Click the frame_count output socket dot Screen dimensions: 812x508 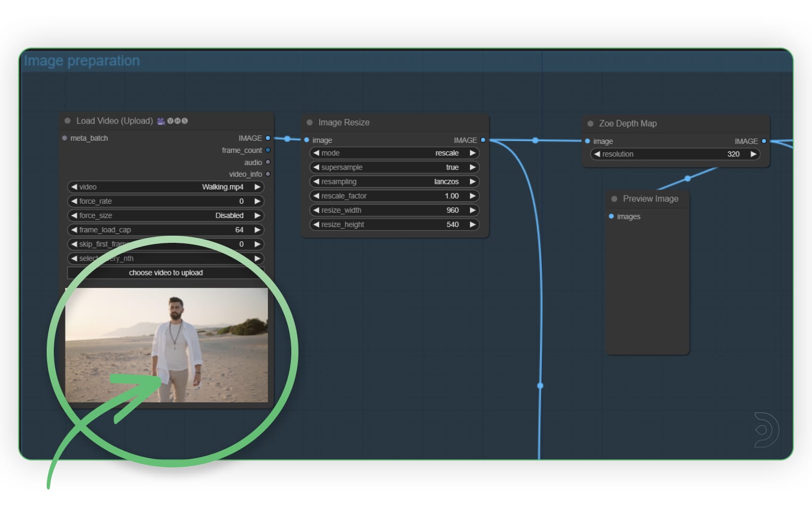pos(268,150)
